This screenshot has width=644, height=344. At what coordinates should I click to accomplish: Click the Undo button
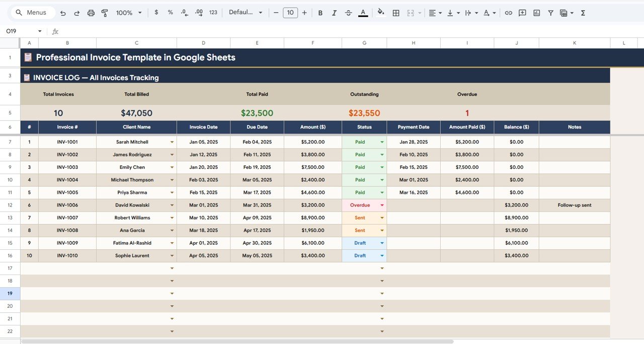pos(63,13)
